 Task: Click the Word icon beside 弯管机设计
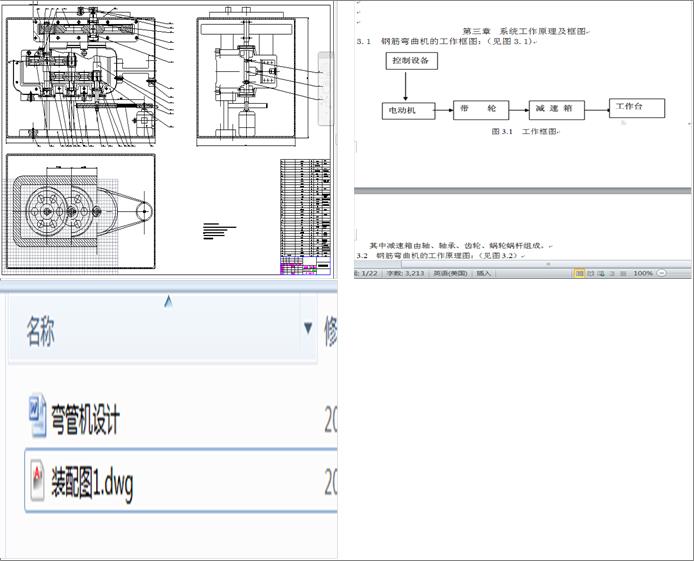point(37,416)
